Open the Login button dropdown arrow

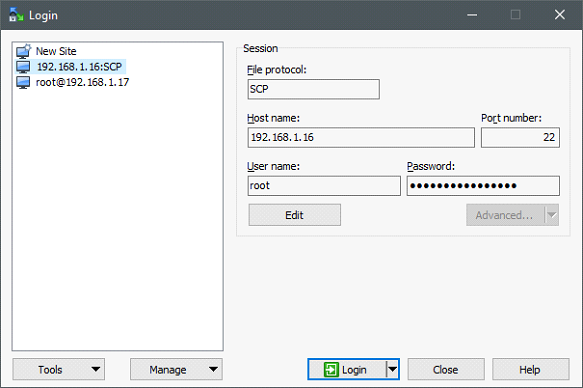click(392, 369)
